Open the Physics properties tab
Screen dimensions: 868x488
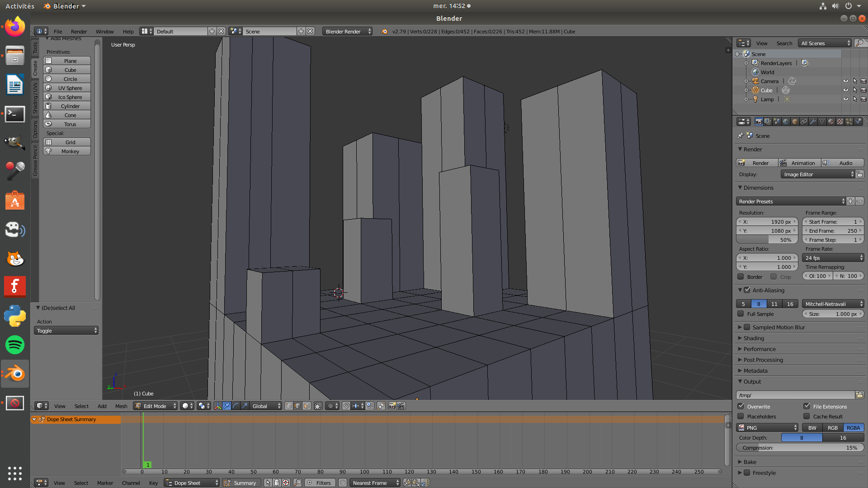[x=858, y=122]
